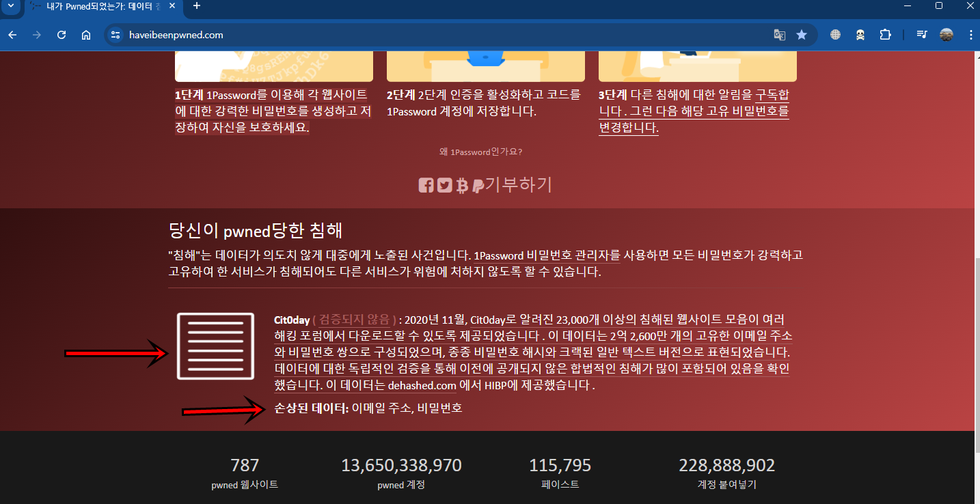
Task: Click the 115,795 pastes count
Action: [560, 466]
